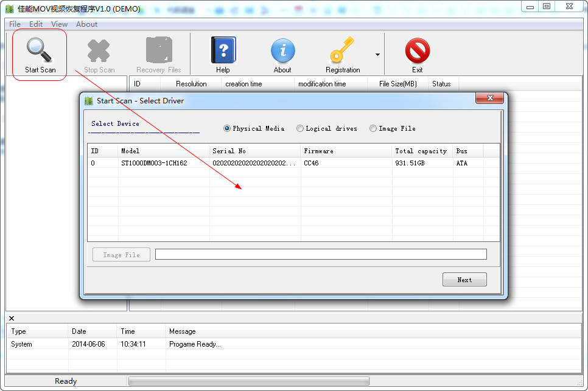Close the log panel with the X

coord(12,319)
